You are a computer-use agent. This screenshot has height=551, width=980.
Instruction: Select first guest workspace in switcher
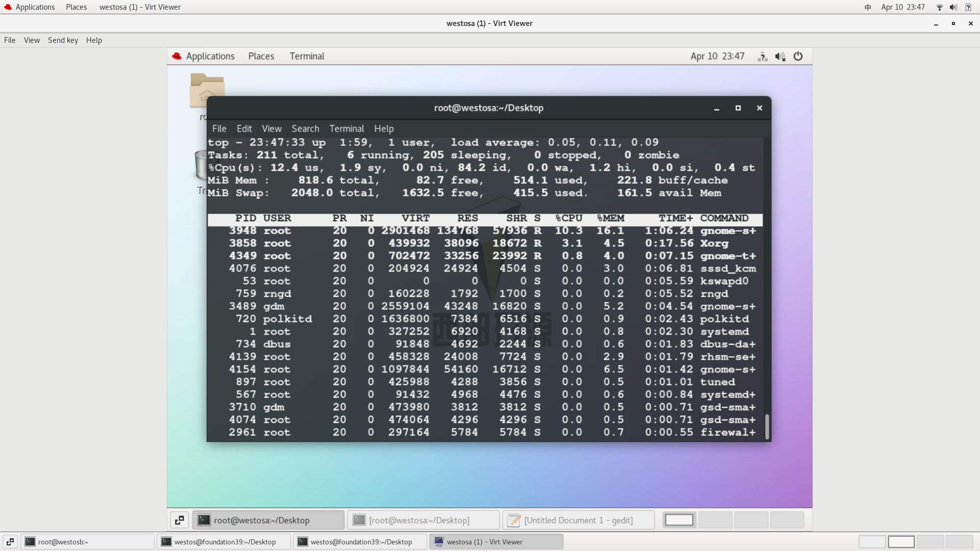679,520
